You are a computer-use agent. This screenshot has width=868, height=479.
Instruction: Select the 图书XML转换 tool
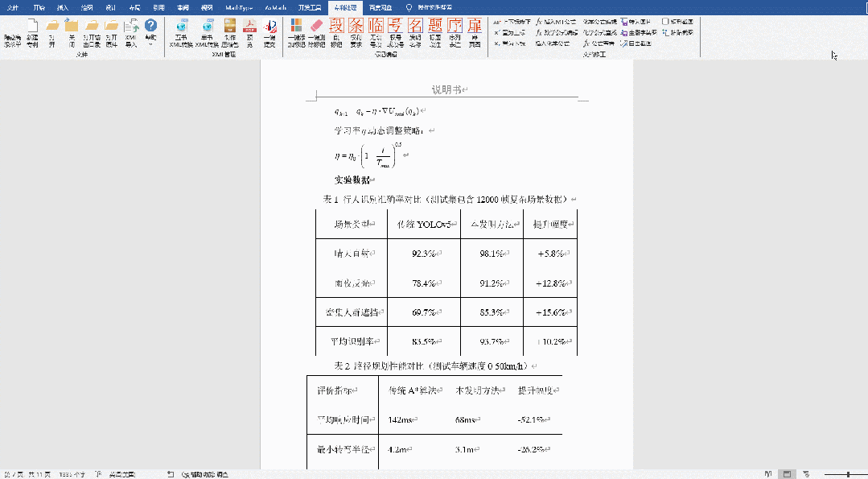[x=180, y=33]
